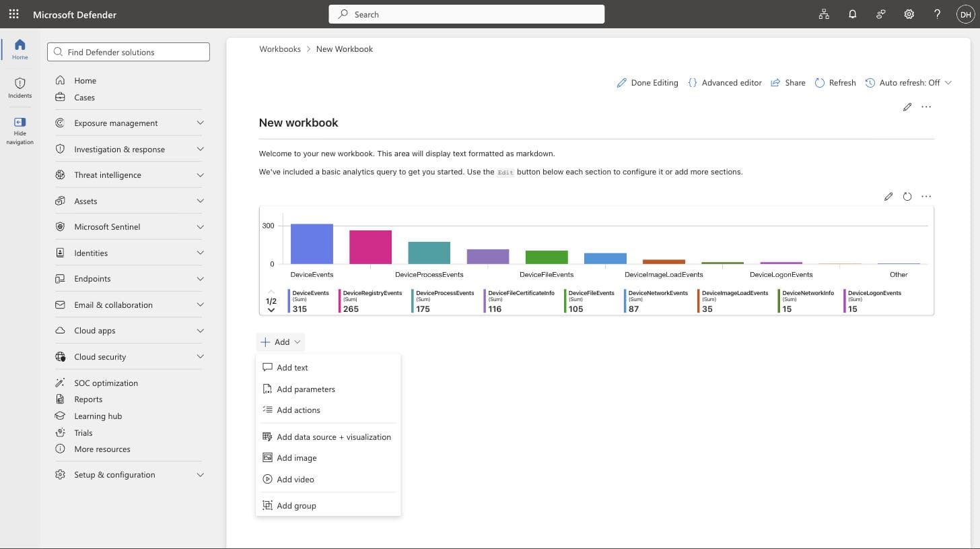
Task: Click the Endpoints device icon
Action: [60, 278]
